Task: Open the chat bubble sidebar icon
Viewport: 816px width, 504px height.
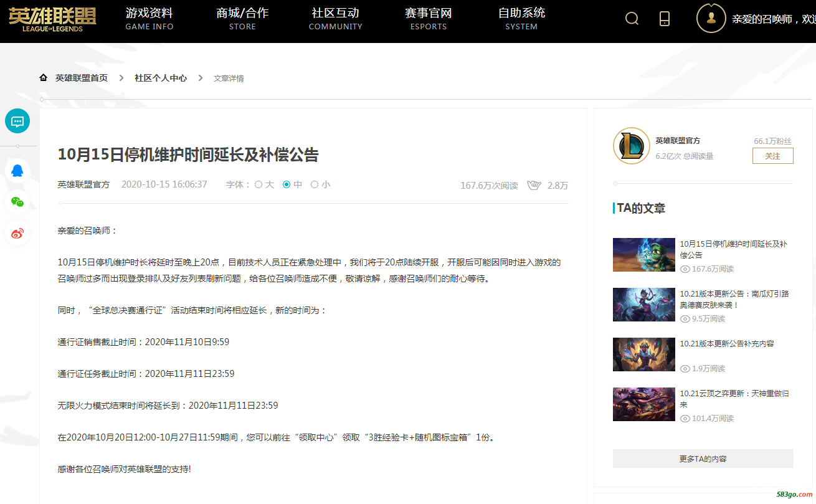Action: (x=17, y=121)
